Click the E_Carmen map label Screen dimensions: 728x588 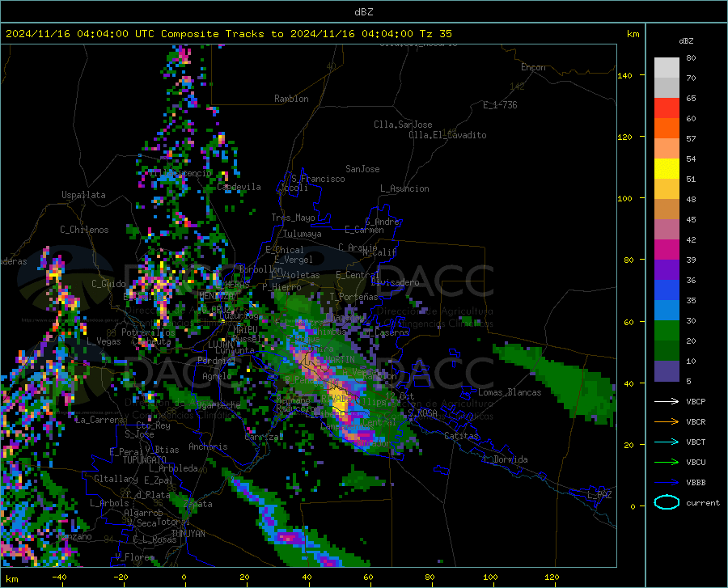pos(364,229)
